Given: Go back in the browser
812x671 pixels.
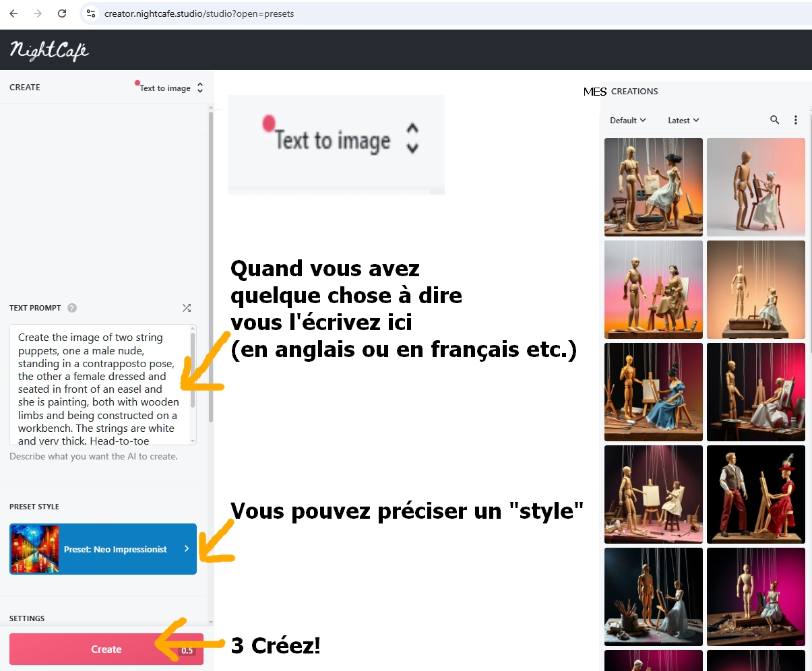Looking at the screenshot, I should click(x=13, y=13).
